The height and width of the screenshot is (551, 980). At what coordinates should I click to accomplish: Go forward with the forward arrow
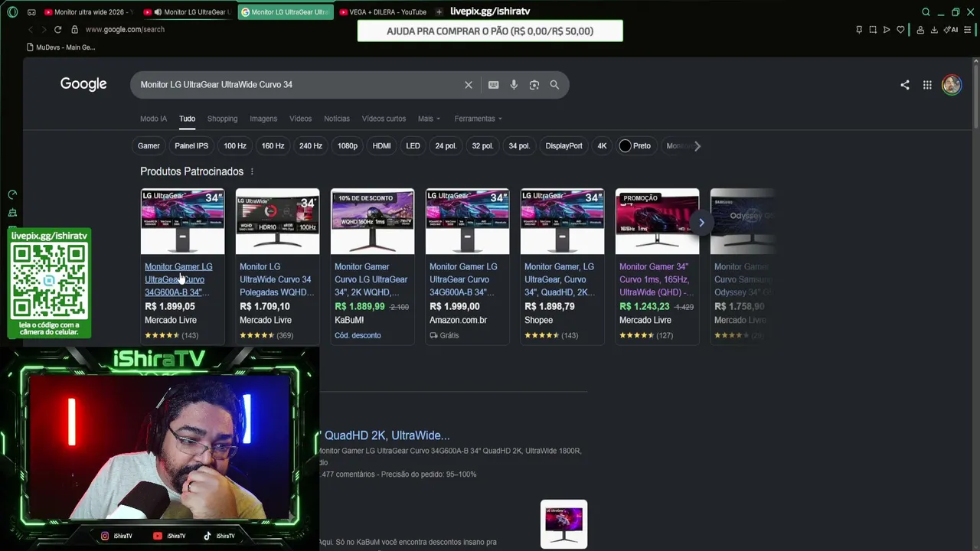point(43,30)
